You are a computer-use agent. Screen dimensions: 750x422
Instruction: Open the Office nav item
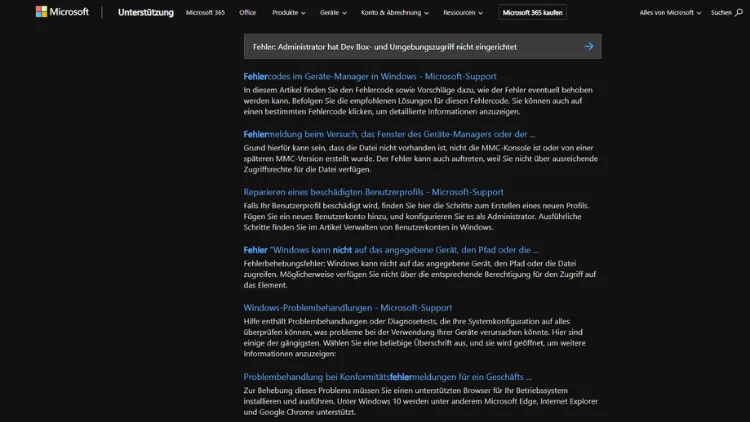tap(248, 12)
